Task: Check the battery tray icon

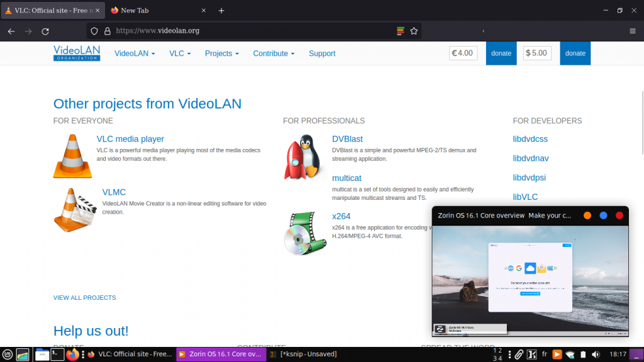Action: (583, 354)
